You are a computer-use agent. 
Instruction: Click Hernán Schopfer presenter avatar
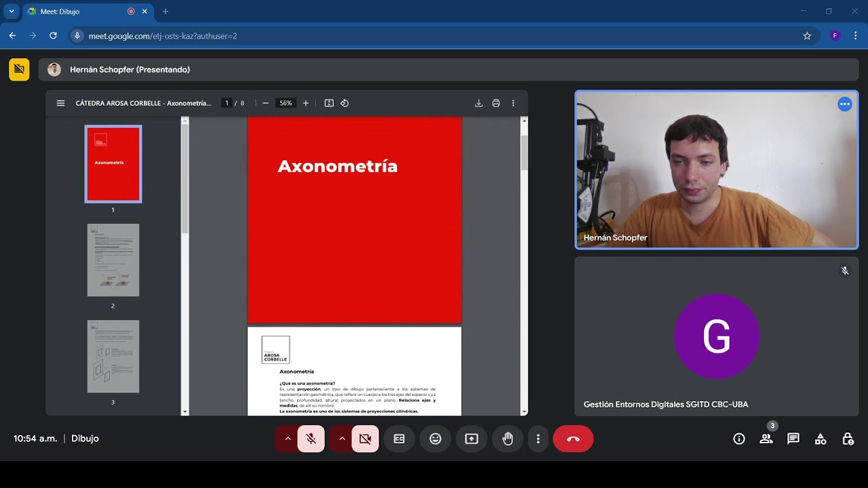(54, 69)
